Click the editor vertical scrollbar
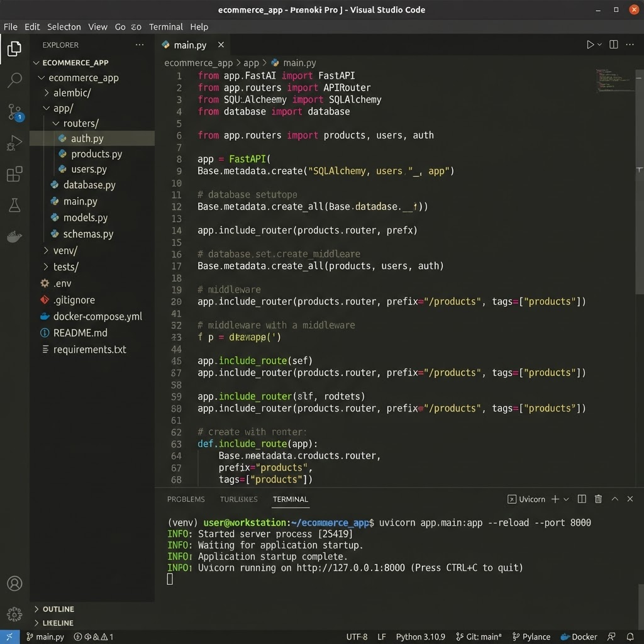The height and width of the screenshot is (644, 644). (x=639, y=185)
